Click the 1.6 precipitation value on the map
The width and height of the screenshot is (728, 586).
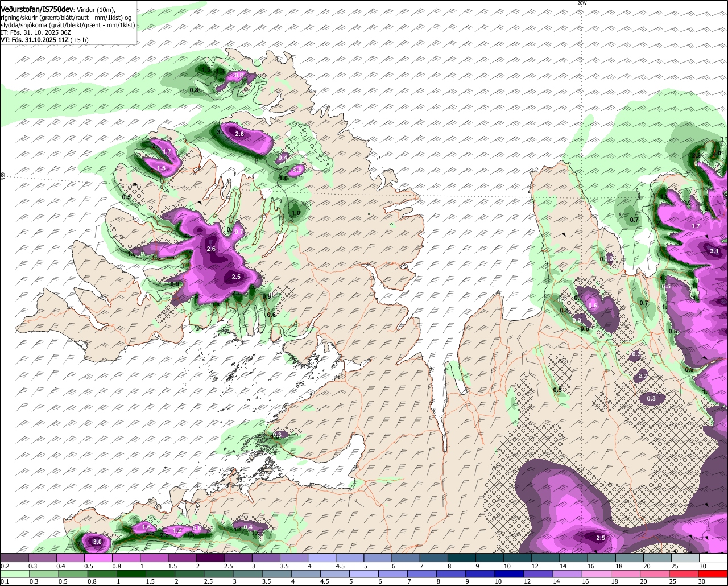146,527
